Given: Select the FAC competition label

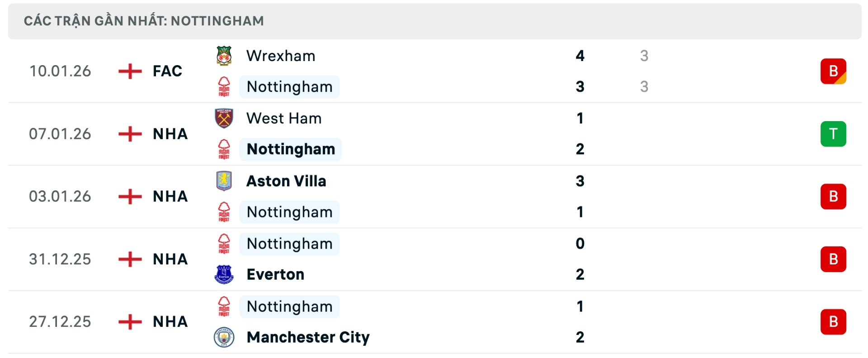Looking at the screenshot, I should [167, 71].
